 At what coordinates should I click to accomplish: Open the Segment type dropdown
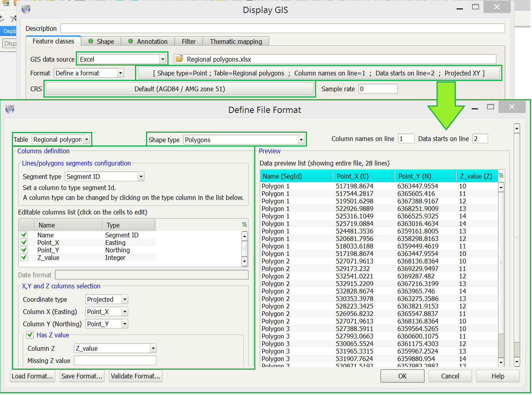[x=141, y=177]
